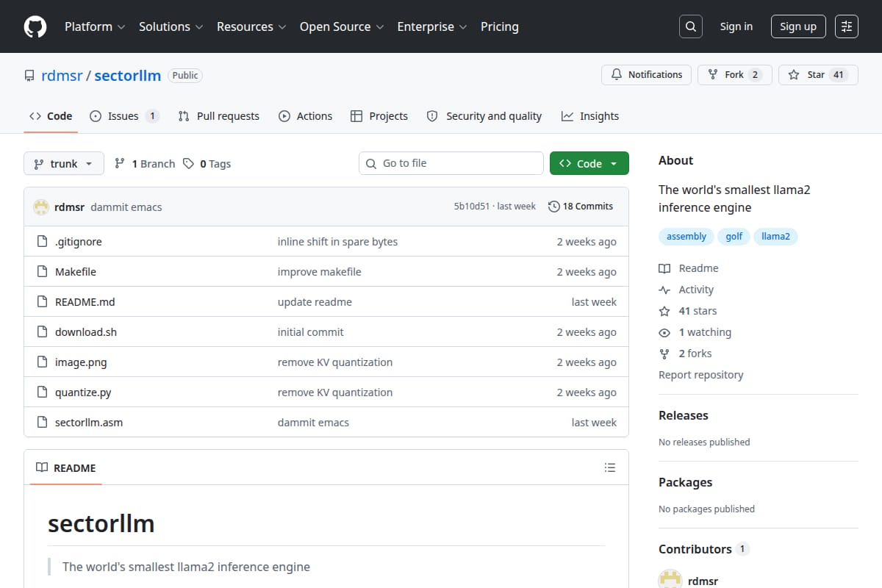Click commit message 'initial commit'
Image resolution: width=882 pixels, height=588 pixels.
coord(310,332)
